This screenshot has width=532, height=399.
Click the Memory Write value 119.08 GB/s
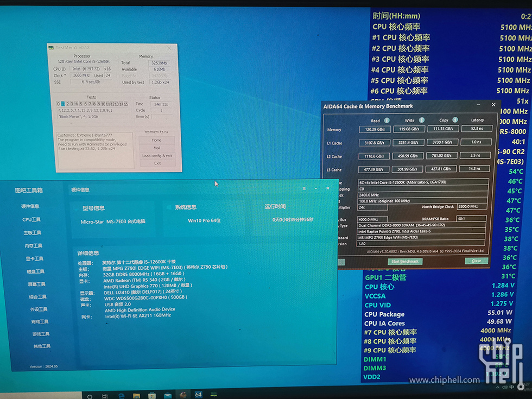(409, 129)
